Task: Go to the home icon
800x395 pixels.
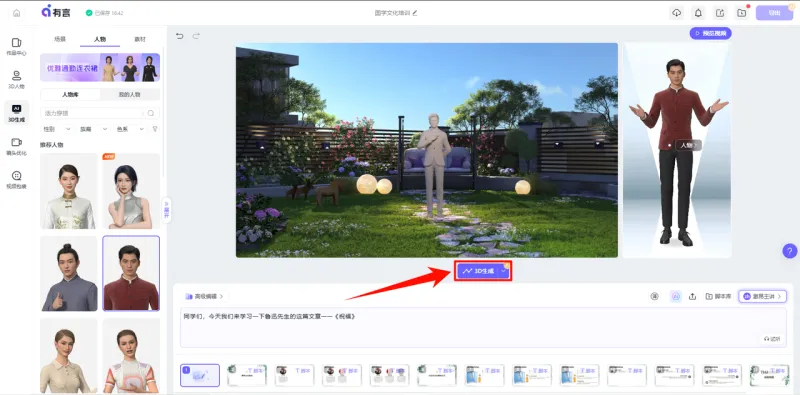Action: click(16, 13)
